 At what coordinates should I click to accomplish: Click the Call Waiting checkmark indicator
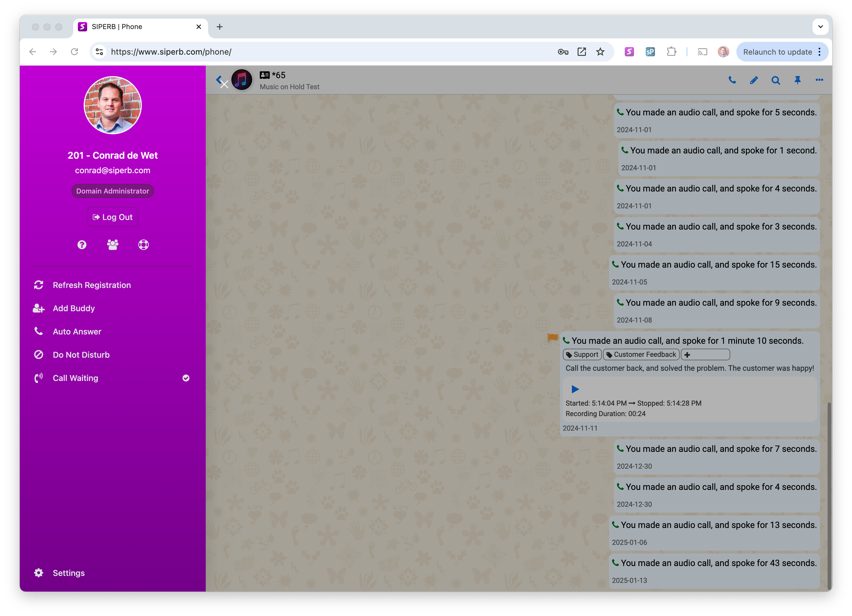(186, 378)
